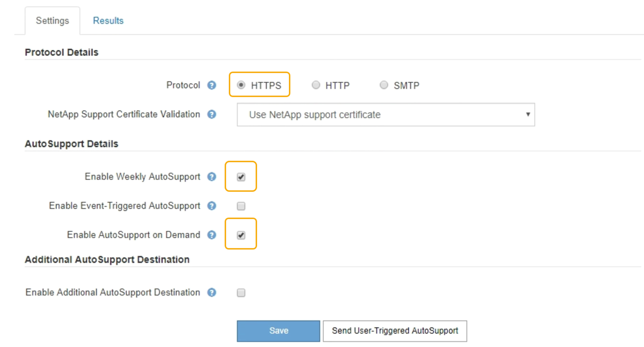This screenshot has width=644, height=347.
Task: Show help for Event-Triggered AutoSupport
Action: (x=212, y=206)
